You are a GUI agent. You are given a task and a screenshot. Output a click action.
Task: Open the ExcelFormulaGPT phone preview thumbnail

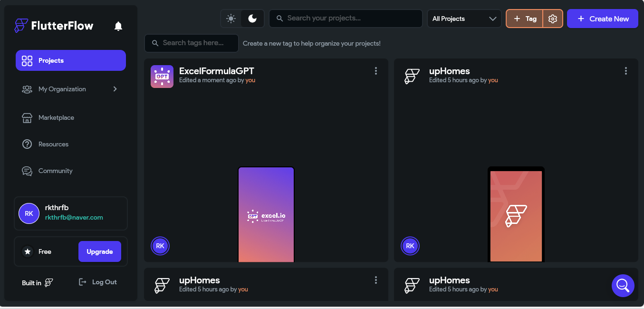pos(266,214)
